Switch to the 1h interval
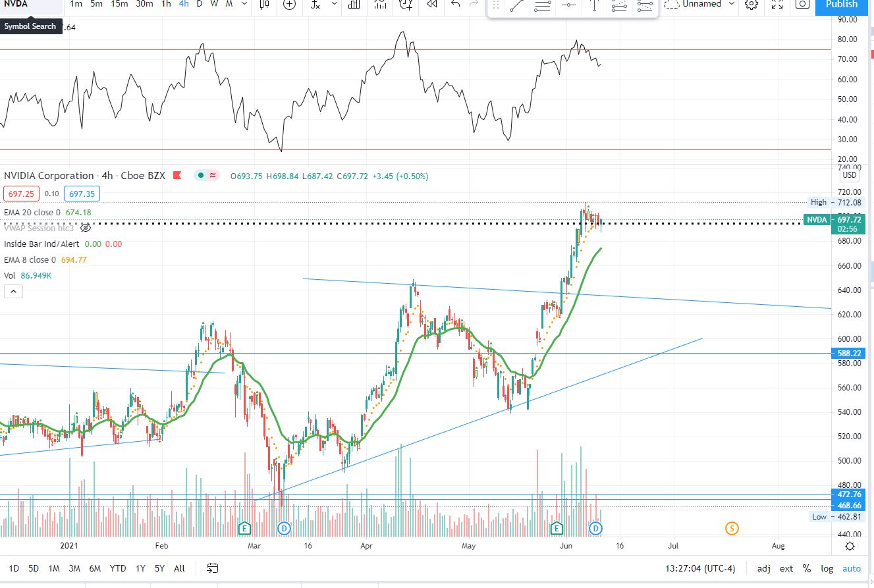Screen dimensions: 874x588 click(x=167, y=4)
